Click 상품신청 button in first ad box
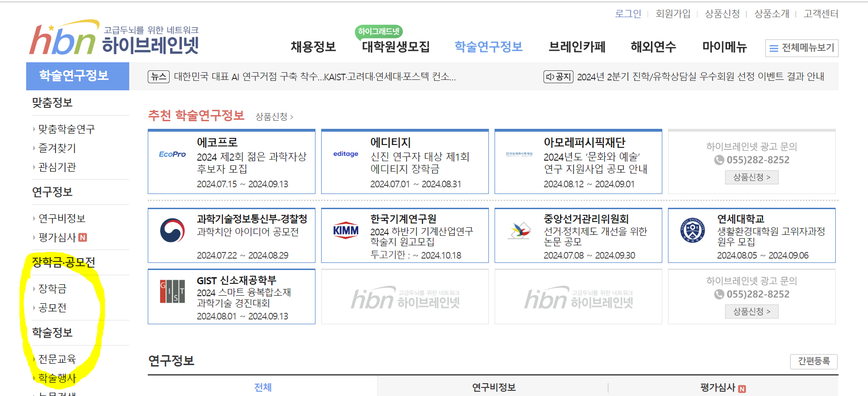Viewport: 868px width, 396px height. point(752,177)
